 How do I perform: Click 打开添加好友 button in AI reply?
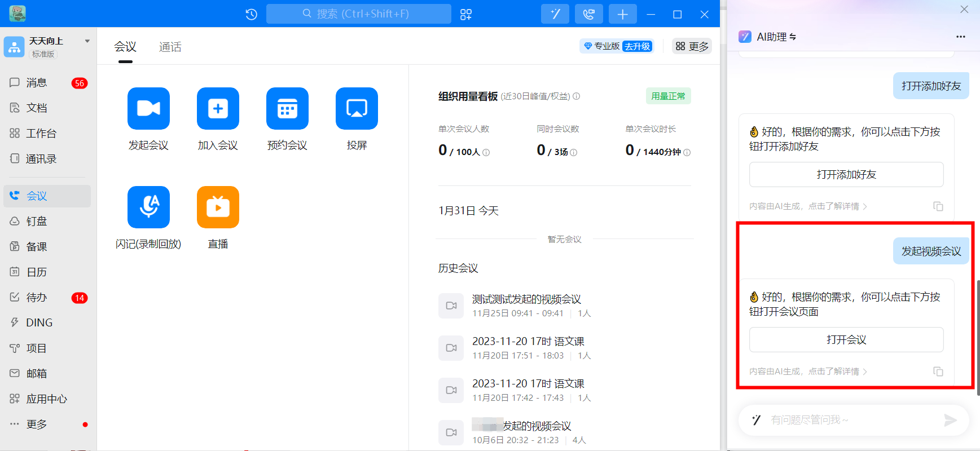846,174
